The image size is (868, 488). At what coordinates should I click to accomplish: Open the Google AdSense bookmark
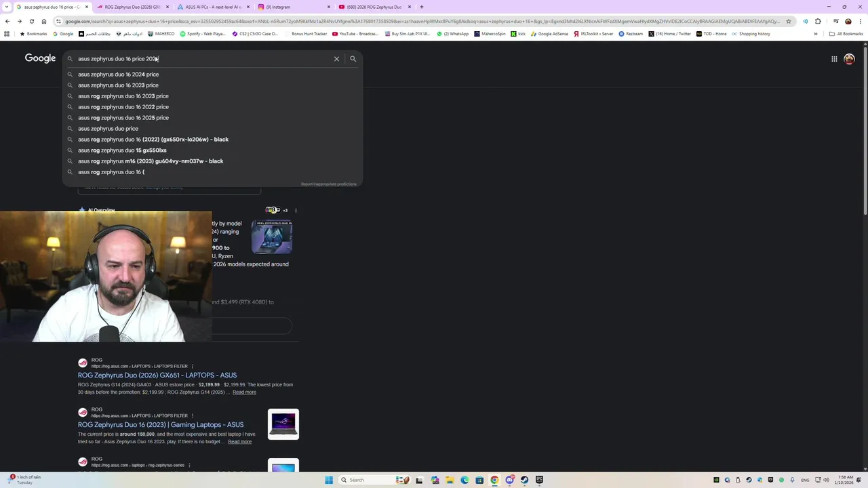click(550, 34)
